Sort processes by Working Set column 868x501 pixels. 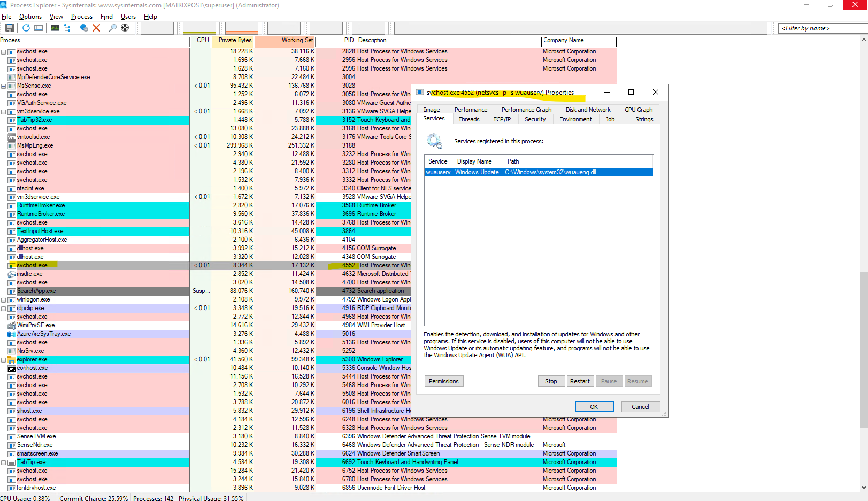click(x=285, y=40)
